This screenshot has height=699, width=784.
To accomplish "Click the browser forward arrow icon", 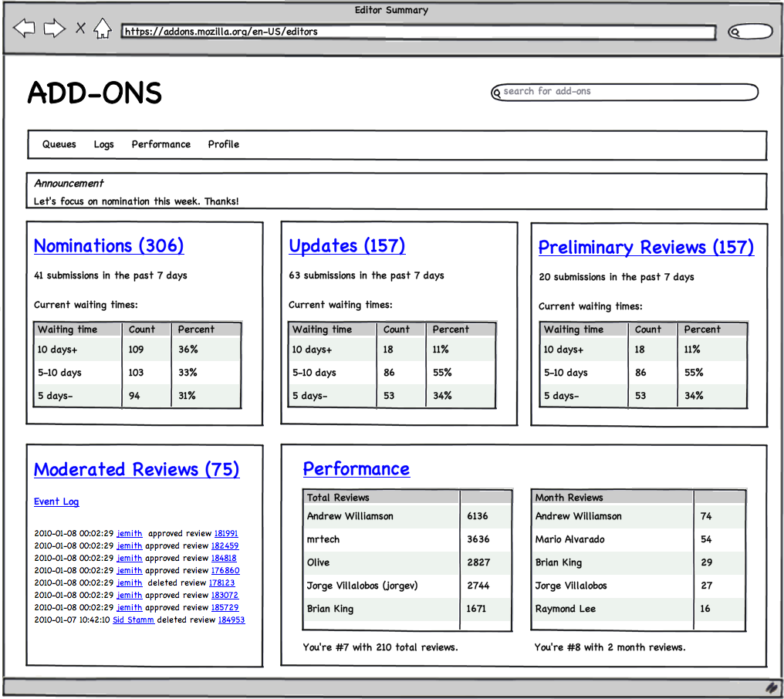I will 55,28.
